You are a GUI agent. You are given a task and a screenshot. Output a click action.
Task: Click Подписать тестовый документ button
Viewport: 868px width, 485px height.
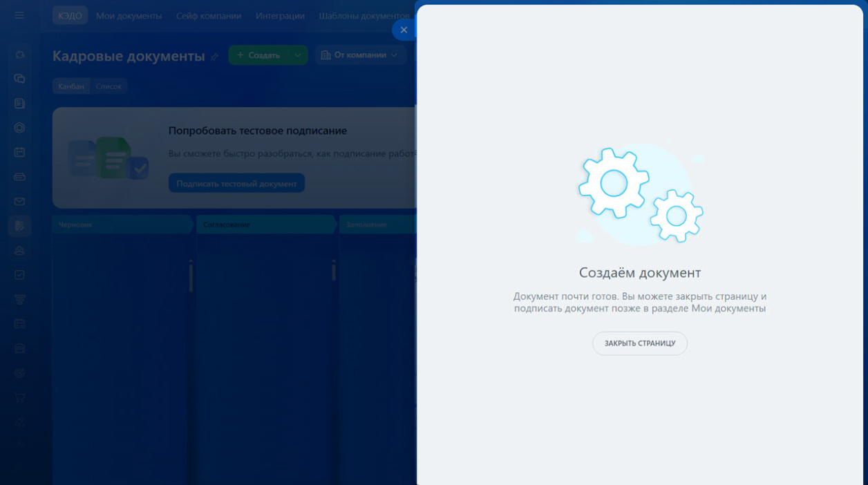pyautogui.click(x=236, y=183)
